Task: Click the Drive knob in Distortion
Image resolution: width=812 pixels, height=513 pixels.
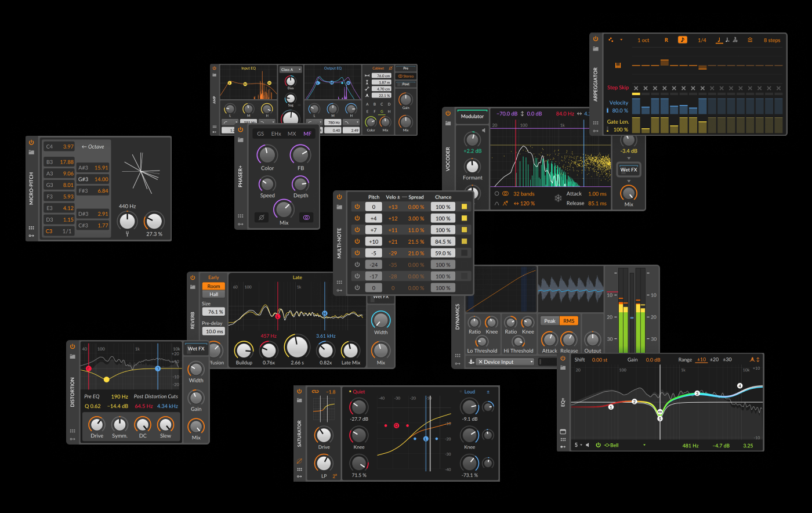Action: tap(97, 424)
